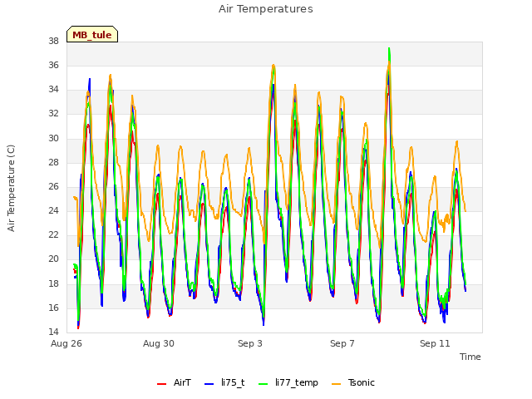Click the 16 y-axis tick label
This screenshot has width=532, height=399.
(x=53, y=308)
